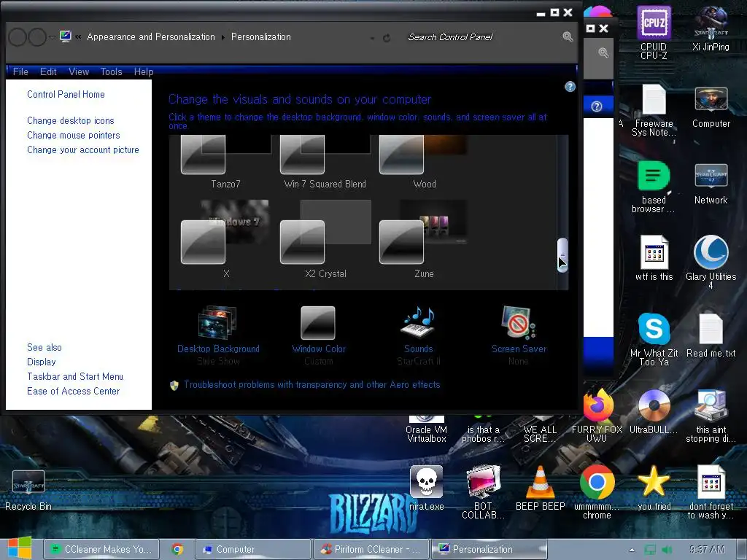The width and height of the screenshot is (747, 560).
Task: Launch ummmmm chrome desktop icon
Action: (597, 491)
